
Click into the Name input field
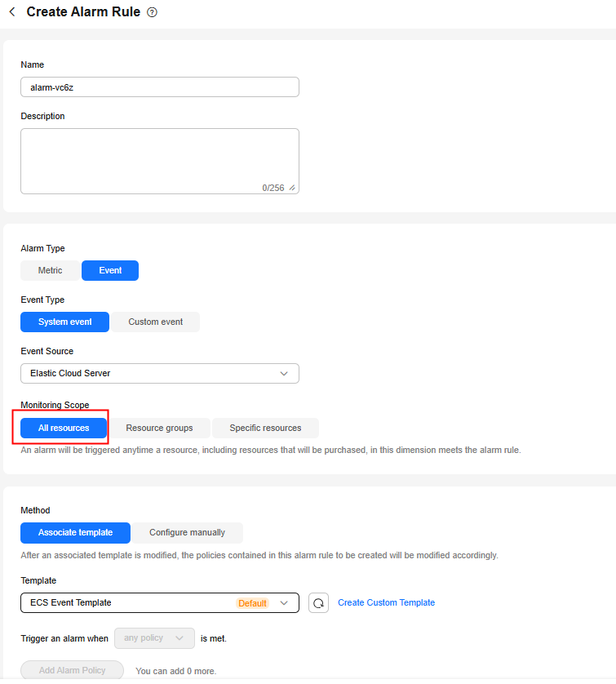(160, 87)
